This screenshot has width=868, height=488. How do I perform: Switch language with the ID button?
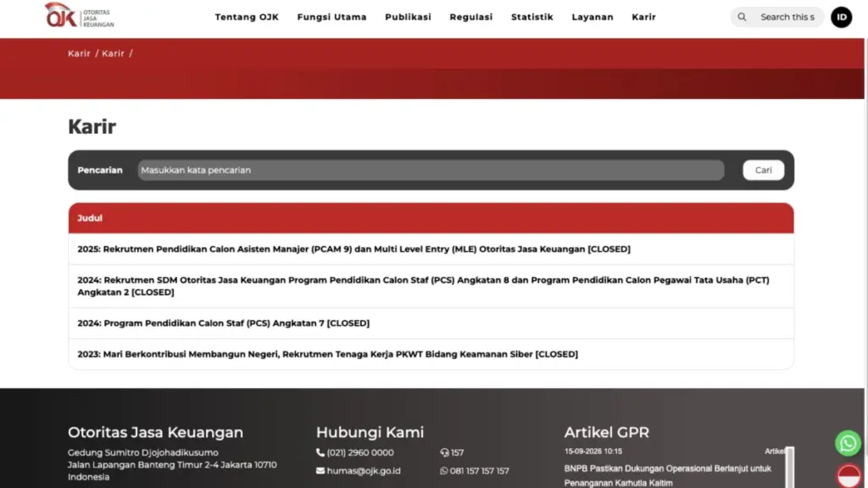[x=841, y=17]
